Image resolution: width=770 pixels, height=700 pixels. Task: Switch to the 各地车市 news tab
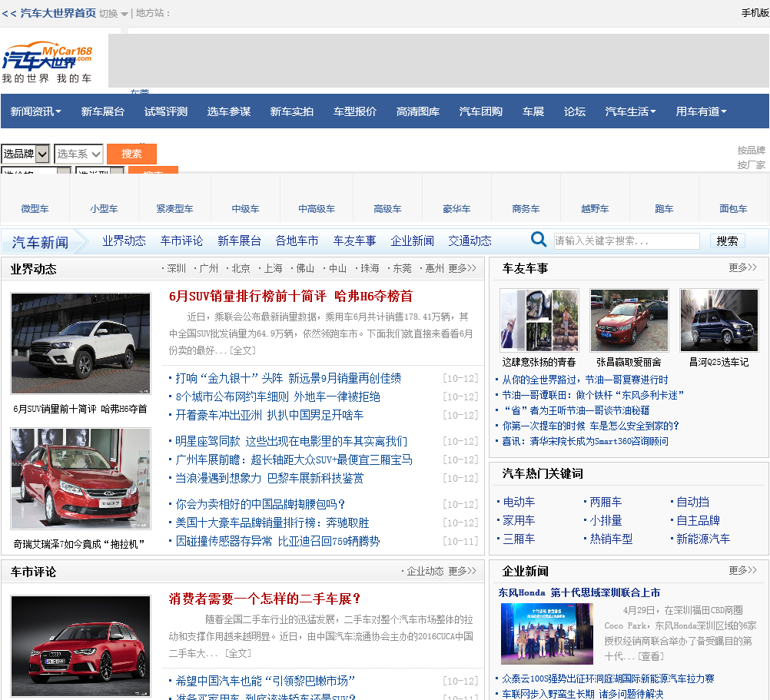pyautogui.click(x=297, y=241)
